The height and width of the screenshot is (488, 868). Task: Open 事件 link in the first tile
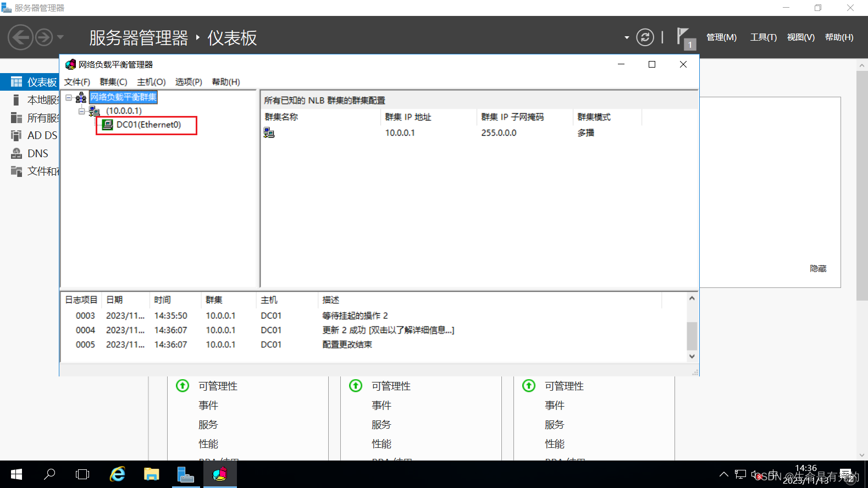208,405
